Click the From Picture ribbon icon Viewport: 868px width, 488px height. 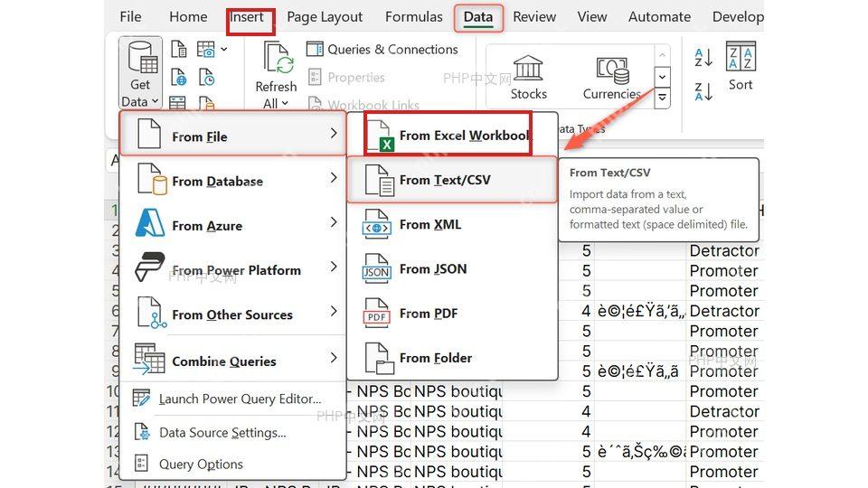coord(206,49)
